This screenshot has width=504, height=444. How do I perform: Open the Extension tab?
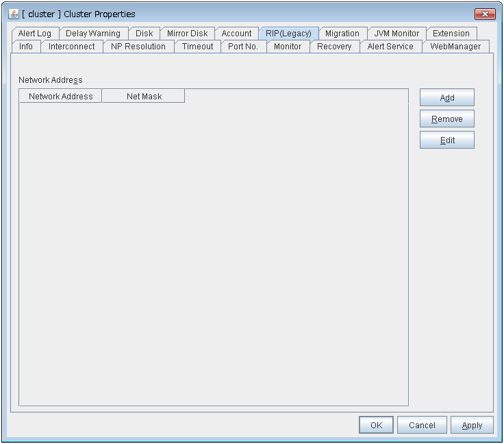tap(451, 34)
